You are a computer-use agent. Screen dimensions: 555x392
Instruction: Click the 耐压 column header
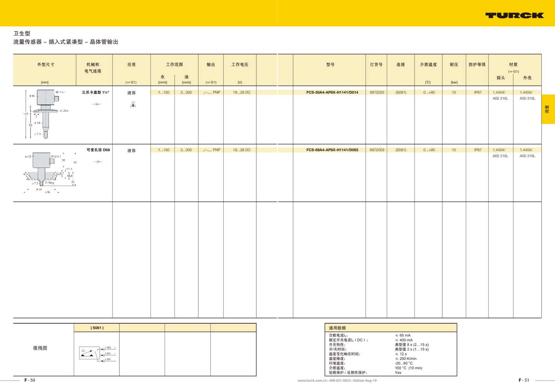(x=454, y=64)
